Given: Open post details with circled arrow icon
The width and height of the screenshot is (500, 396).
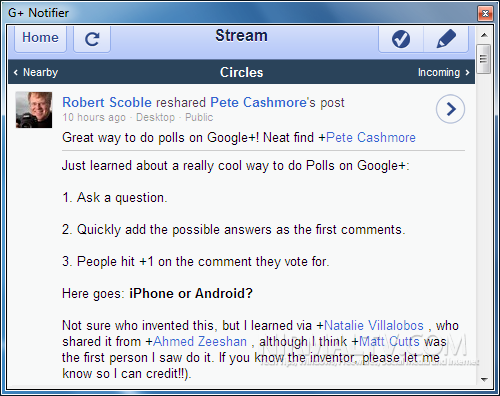Looking at the screenshot, I should 450,109.
